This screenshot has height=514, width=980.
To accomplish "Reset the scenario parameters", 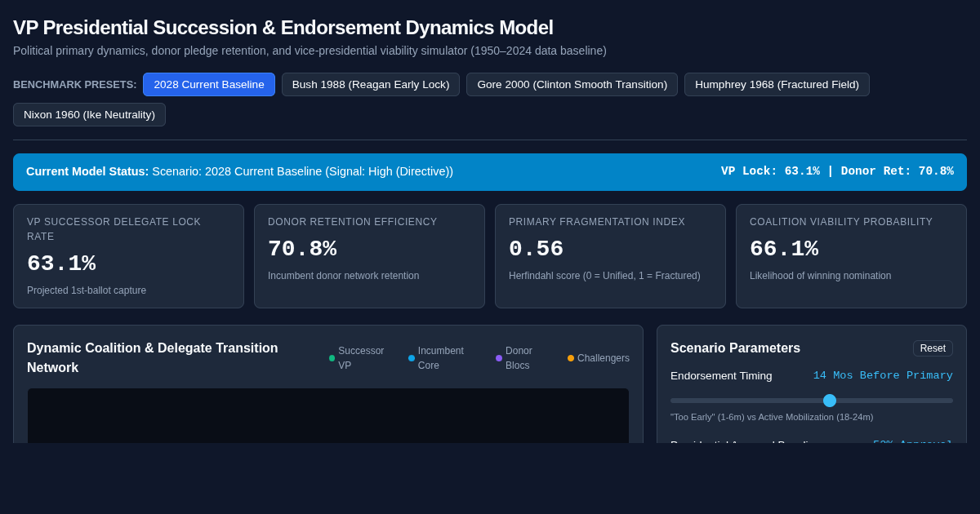I will pos(933,348).
